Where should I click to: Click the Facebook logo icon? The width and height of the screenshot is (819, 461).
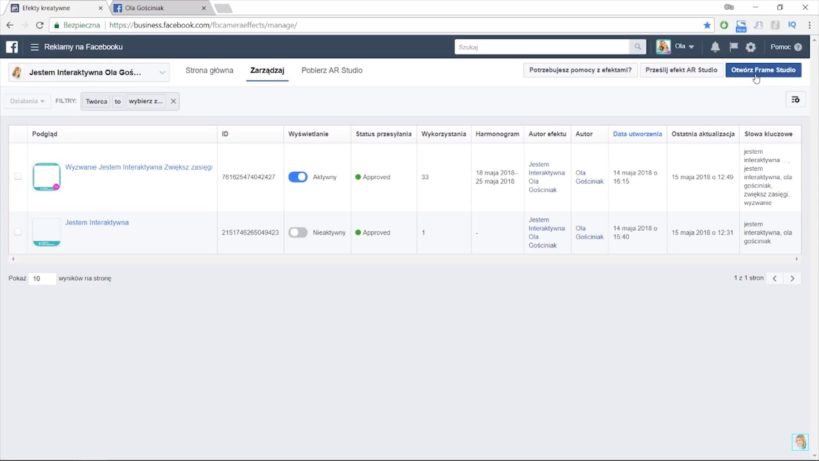tap(12, 47)
